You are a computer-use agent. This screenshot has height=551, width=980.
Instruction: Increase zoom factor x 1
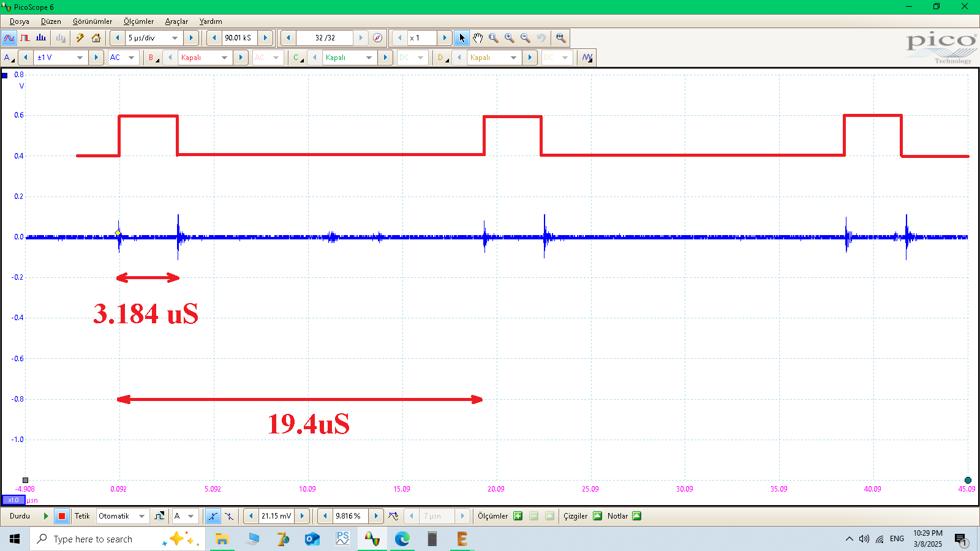pyautogui.click(x=445, y=38)
